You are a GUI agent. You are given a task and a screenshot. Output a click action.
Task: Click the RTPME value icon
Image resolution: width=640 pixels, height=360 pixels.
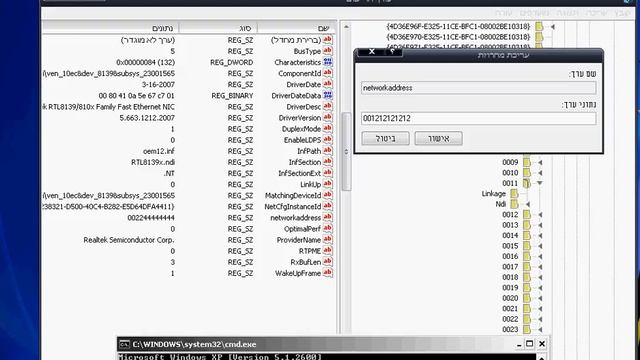point(327,251)
